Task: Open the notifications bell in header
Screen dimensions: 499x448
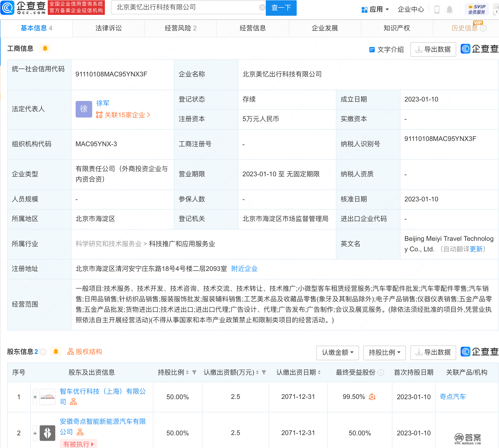Action: (450, 10)
